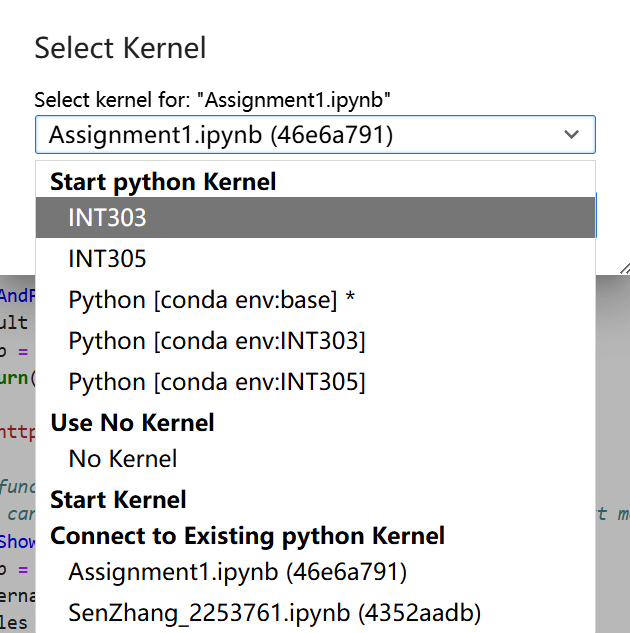Select Python [conda env:base] * kernel

[x=212, y=300]
